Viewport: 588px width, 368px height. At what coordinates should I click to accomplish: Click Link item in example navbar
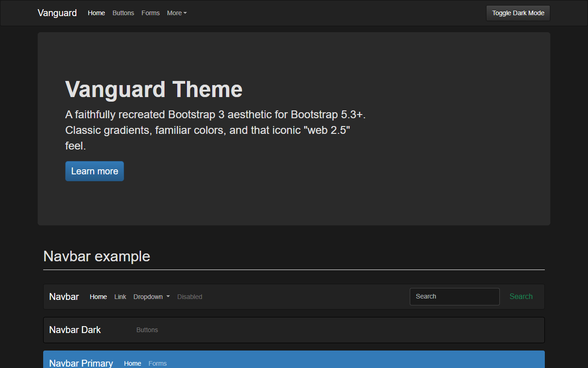coord(120,297)
